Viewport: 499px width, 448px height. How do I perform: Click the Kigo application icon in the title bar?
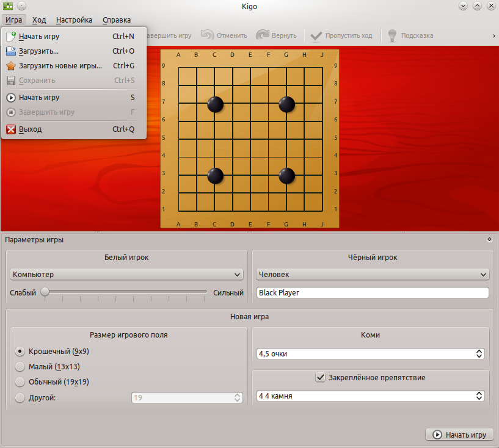click(x=8, y=5)
